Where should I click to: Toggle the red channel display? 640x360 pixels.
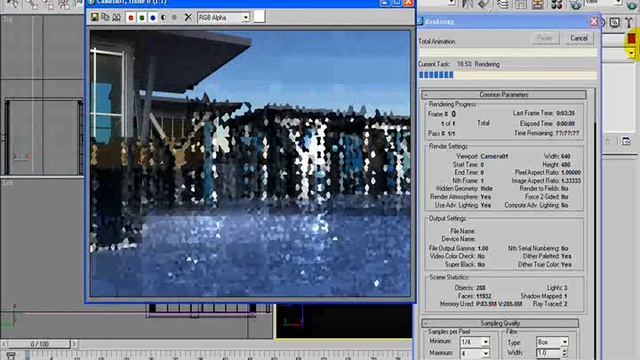pyautogui.click(x=131, y=18)
